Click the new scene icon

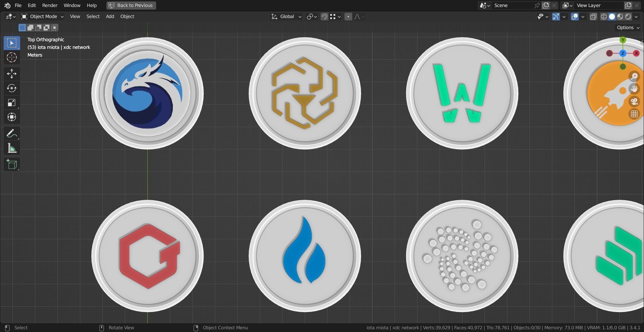tap(546, 5)
